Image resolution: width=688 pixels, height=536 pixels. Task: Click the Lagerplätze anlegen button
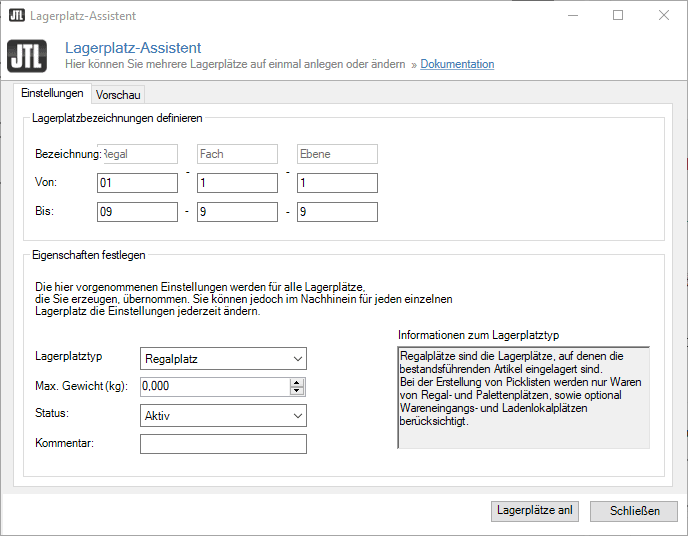(534, 511)
